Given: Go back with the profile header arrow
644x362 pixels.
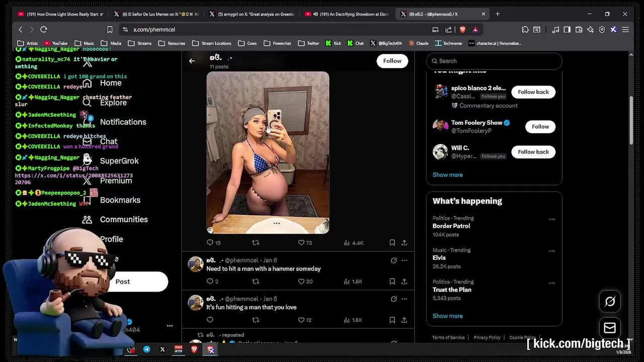Looking at the screenshot, I should point(192,61).
